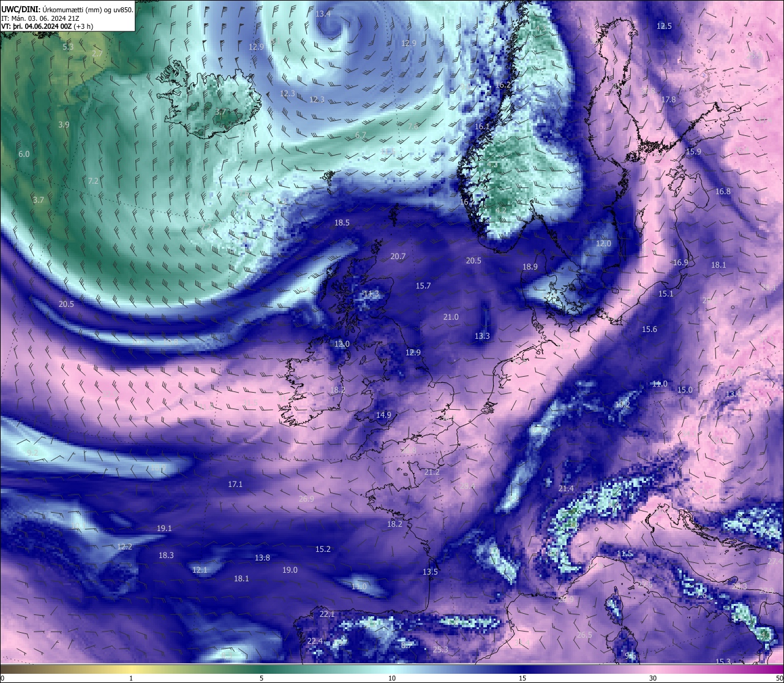Select the 7.2 value on the map
Viewport: 784px width, 683px height.
[93, 181]
